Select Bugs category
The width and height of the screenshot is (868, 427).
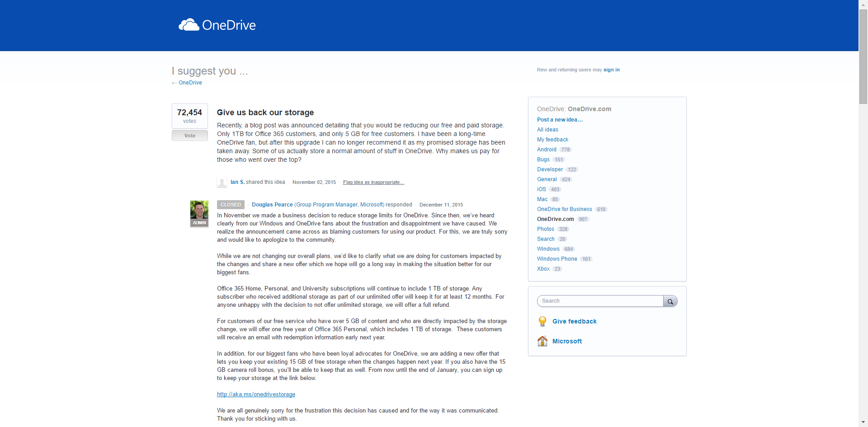[543, 160]
